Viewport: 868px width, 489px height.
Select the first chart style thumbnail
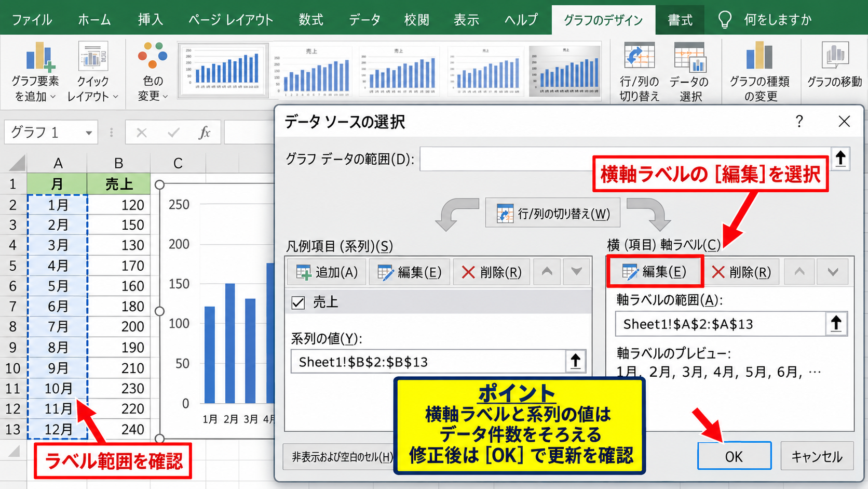click(223, 70)
